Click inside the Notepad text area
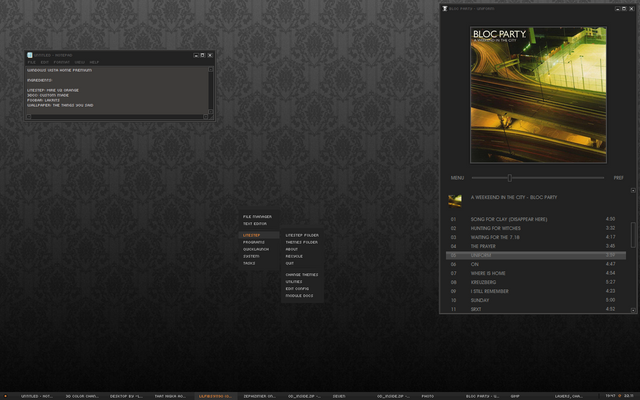Image resolution: width=640 pixels, height=400 pixels. click(118, 91)
